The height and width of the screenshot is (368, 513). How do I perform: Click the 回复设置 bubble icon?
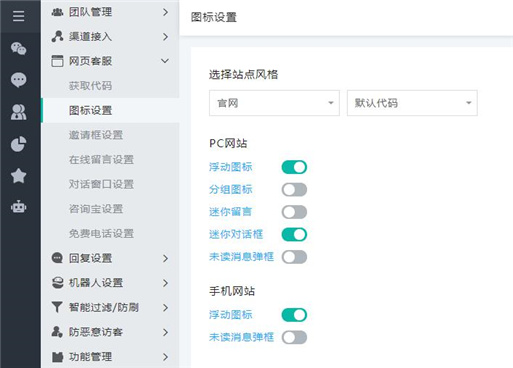coord(57,258)
